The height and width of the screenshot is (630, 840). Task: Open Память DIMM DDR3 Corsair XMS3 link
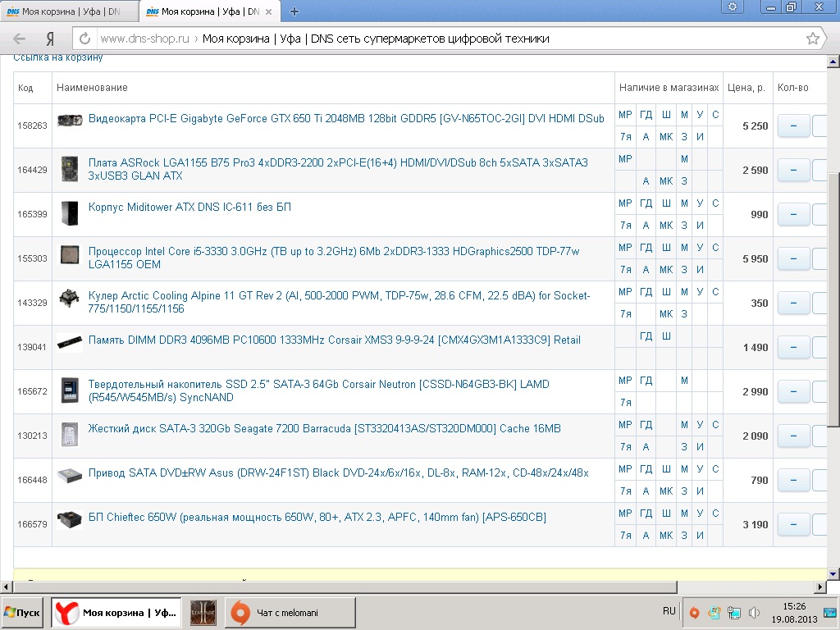335,340
